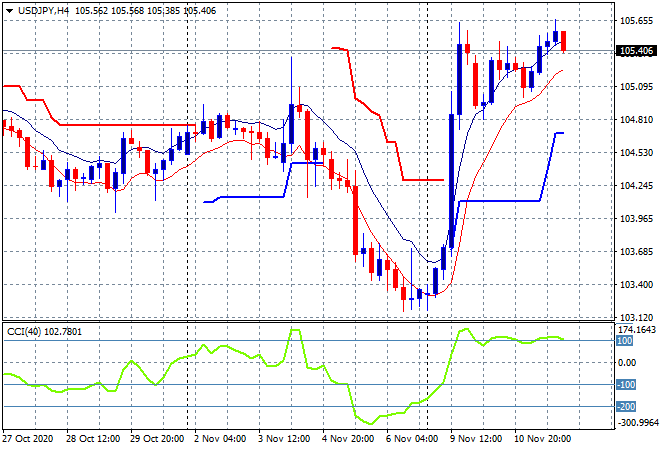
Task: Select the current price tag 105.406
Action: coord(636,51)
